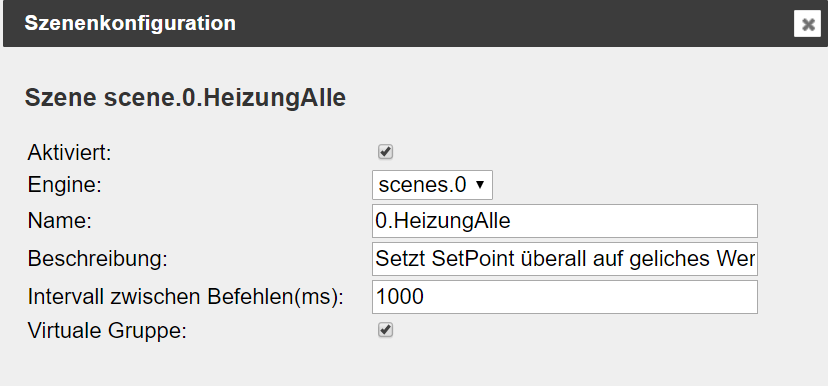This screenshot has height=386, width=828.
Task: Click the heading "Szene scene.0.HeizungAlle"
Action: point(185,98)
